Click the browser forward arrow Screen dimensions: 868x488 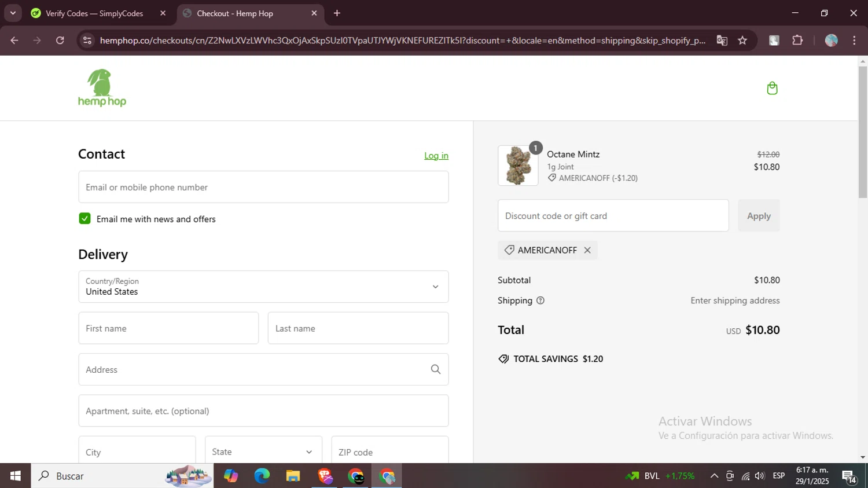coord(37,40)
